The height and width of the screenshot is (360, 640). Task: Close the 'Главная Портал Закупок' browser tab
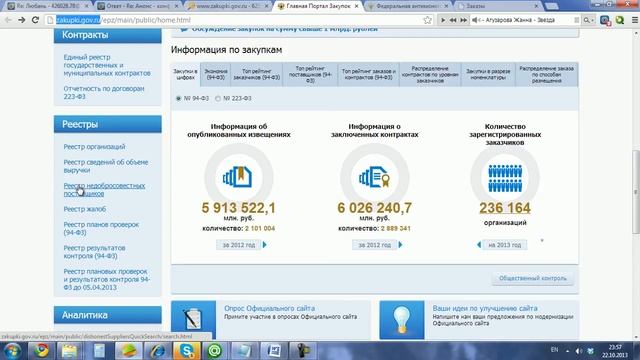pyautogui.click(x=356, y=6)
